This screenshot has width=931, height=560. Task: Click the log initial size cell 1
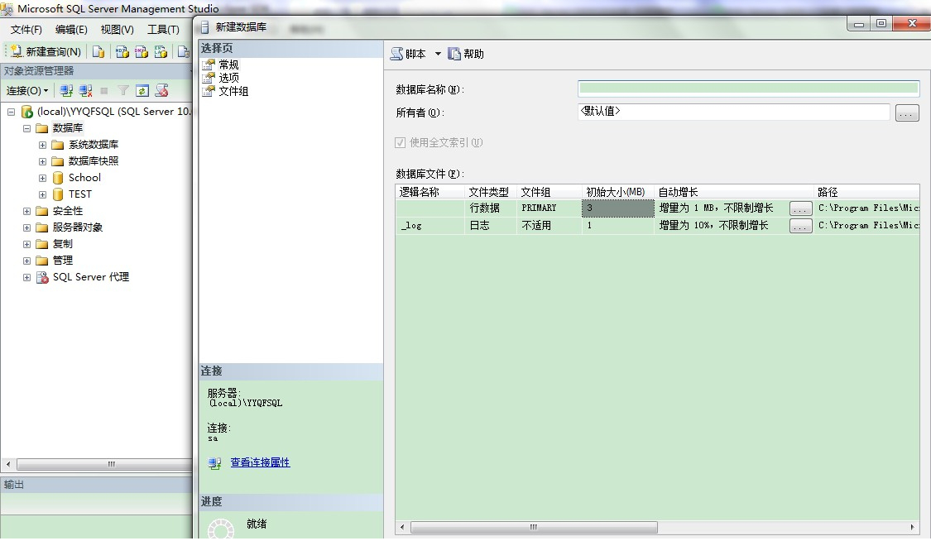[617, 226]
